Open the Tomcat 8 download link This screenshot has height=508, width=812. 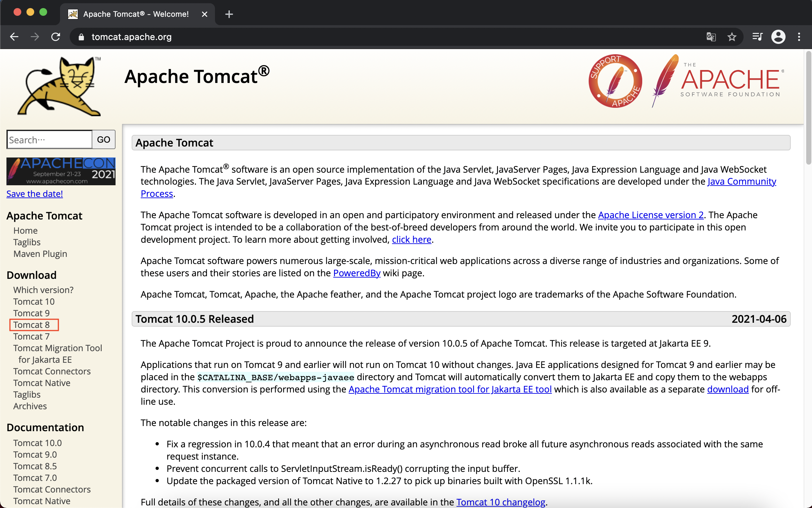(32, 325)
